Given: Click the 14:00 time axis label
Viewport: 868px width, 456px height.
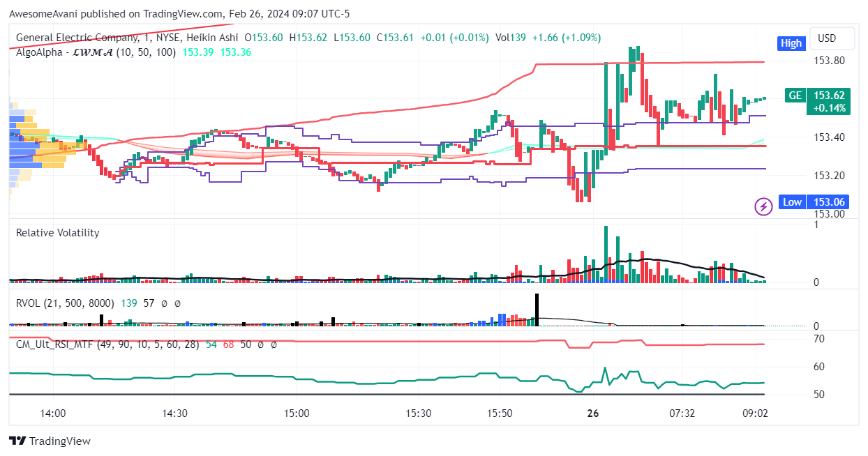Looking at the screenshot, I should point(53,413).
